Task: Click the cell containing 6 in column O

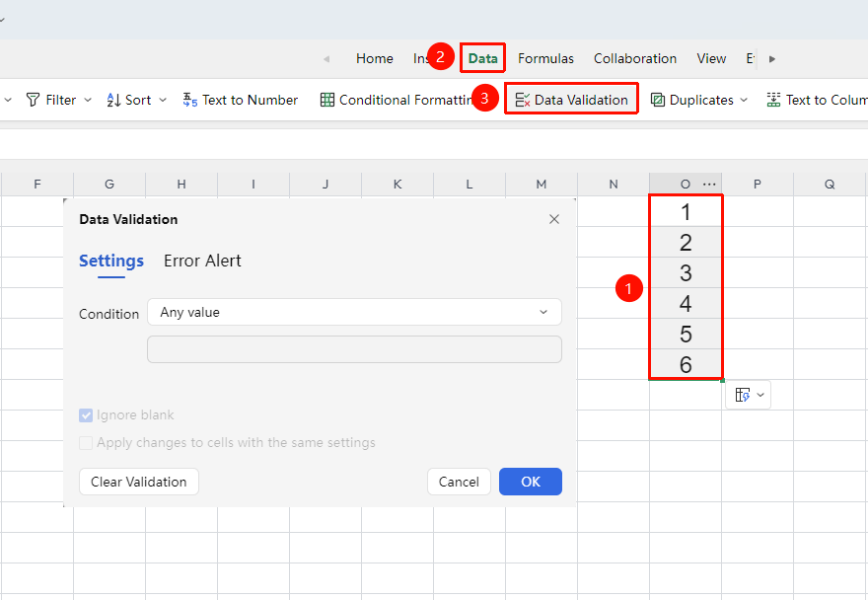Action: click(686, 364)
